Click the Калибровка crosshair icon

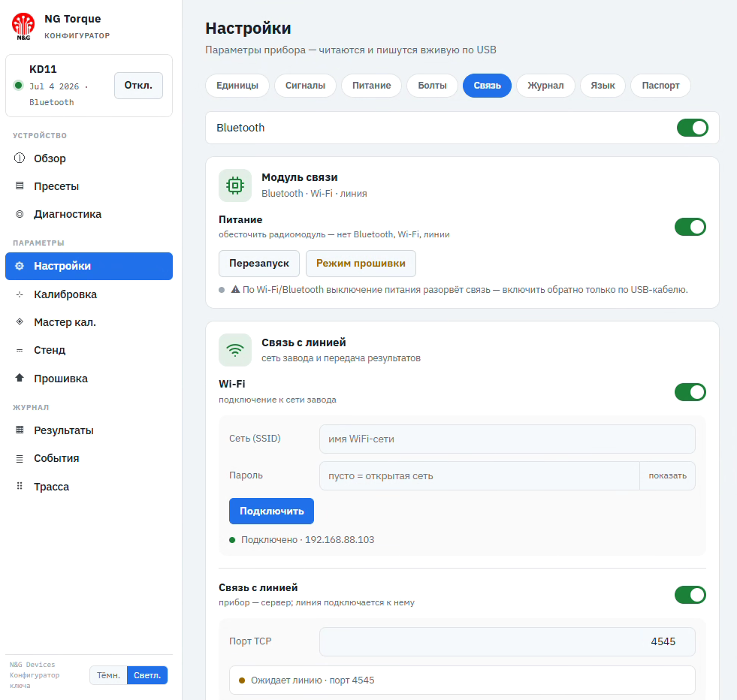[x=20, y=294]
